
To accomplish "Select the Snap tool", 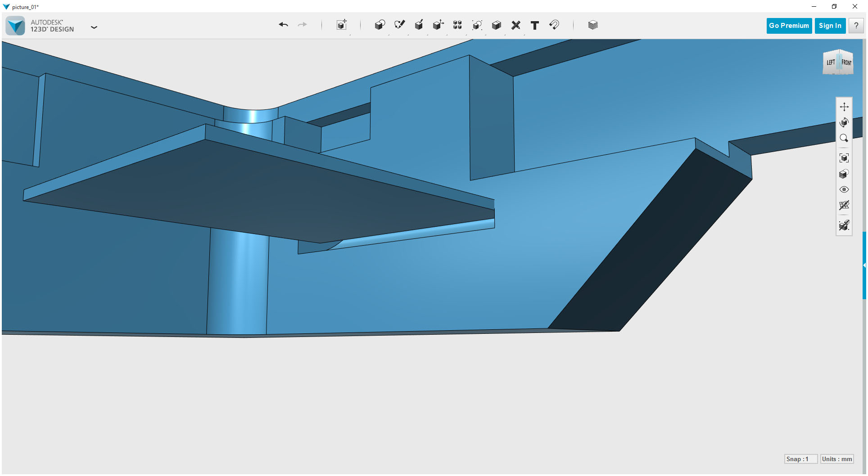I will pyautogui.click(x=554, y=26).
